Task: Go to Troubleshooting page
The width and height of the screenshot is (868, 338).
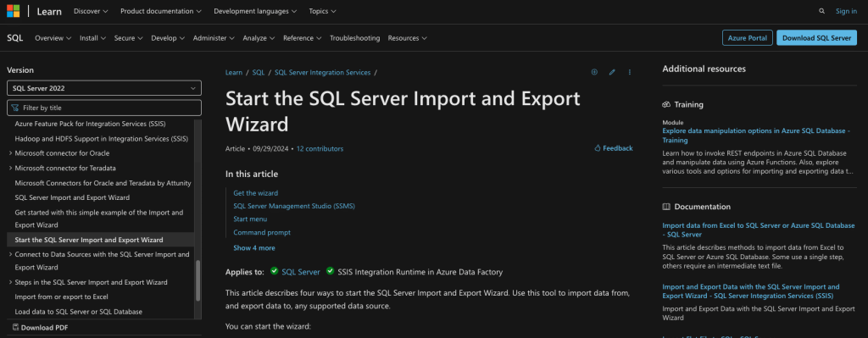Action: pos(355,38)
